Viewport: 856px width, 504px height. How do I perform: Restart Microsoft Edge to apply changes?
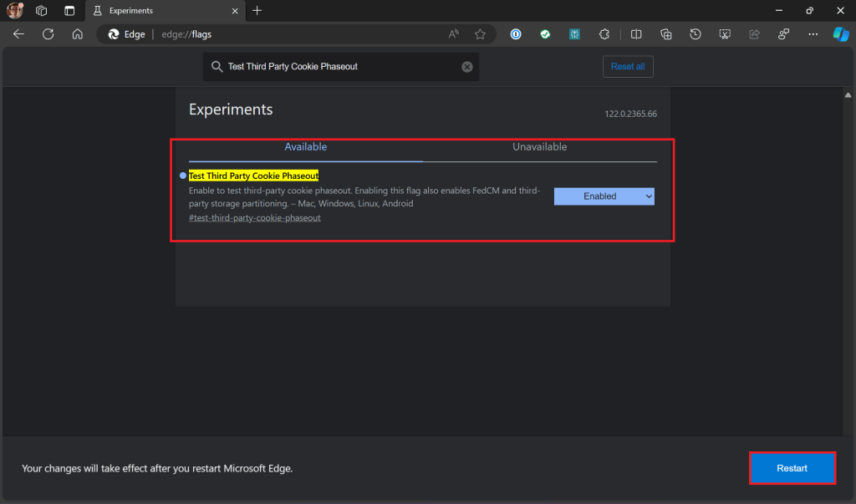(x=792, y=468)
